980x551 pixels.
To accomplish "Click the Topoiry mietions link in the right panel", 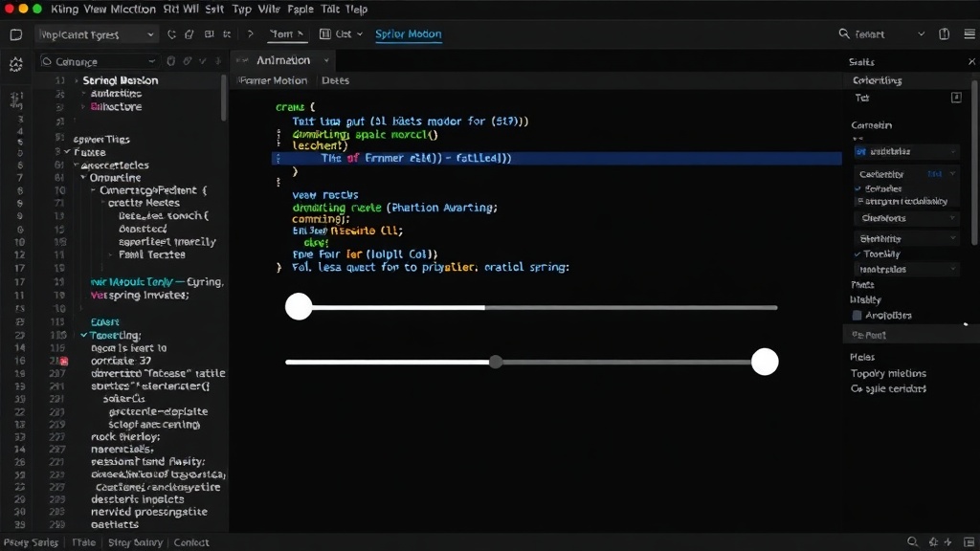I will [888, 374].
